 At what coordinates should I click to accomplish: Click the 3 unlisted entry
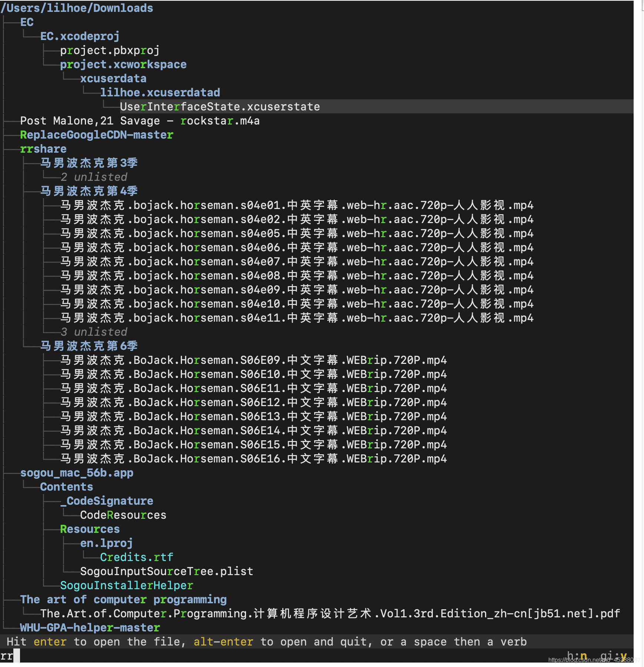tap(94, 332)
